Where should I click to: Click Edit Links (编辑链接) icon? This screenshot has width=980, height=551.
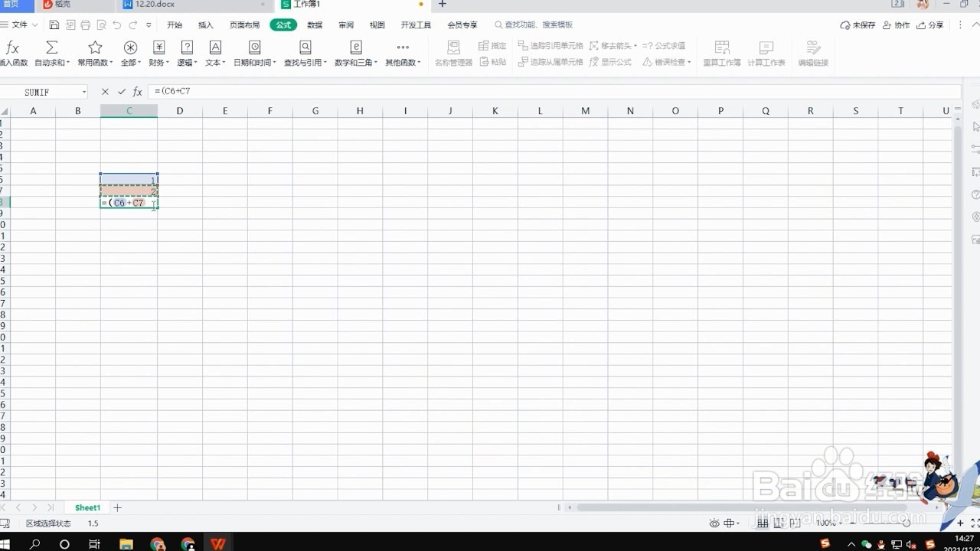tap(813, 47)
